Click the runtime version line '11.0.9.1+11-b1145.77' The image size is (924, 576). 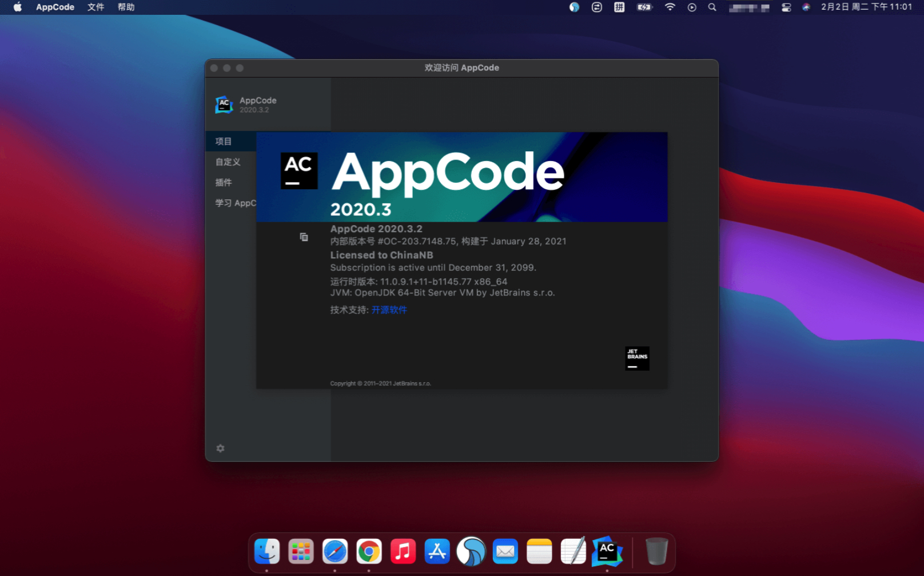(419, 281)
